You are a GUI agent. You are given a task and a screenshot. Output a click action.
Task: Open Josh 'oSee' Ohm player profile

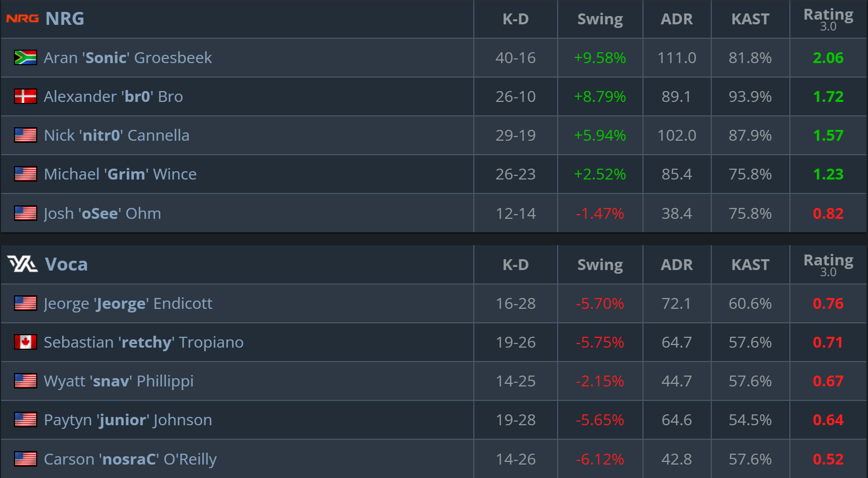[x=102, y=213]
